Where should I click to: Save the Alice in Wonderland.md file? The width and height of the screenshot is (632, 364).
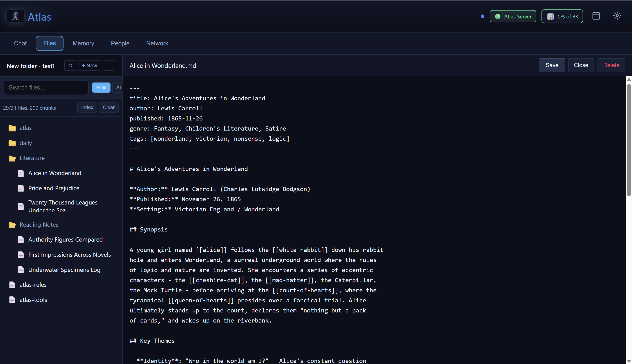pyautogui.click(x=552, y=65)
